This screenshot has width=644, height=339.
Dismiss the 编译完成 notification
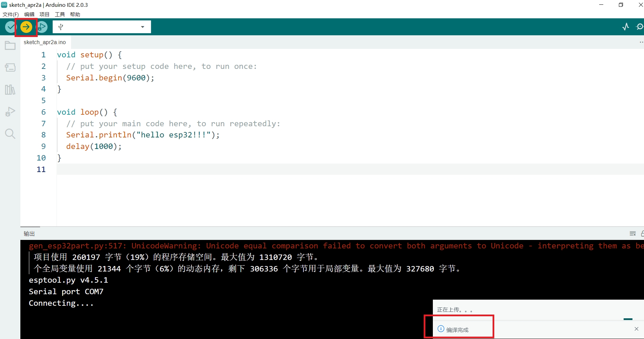[636, 329]
